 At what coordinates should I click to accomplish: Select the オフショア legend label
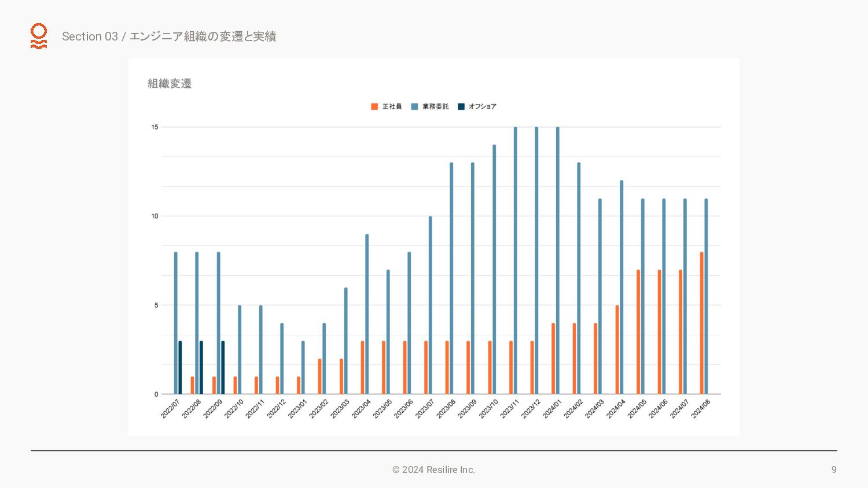coord(483,106)
